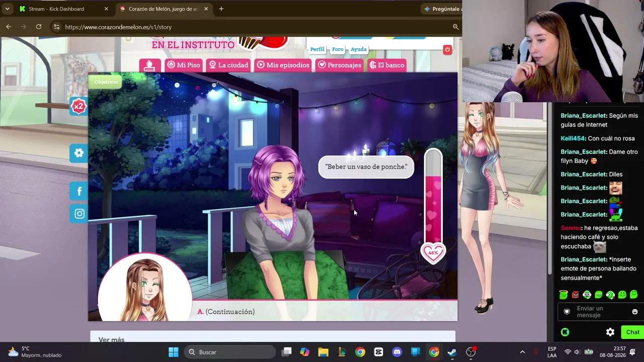
Task: Close the Corazón de Melón tab
Action: (206, 9)
